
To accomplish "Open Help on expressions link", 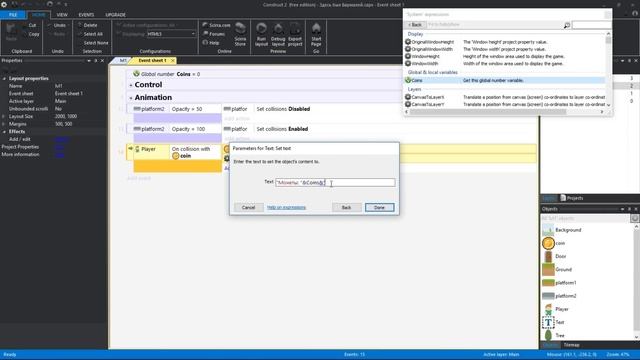I will (x=286, y=208).
